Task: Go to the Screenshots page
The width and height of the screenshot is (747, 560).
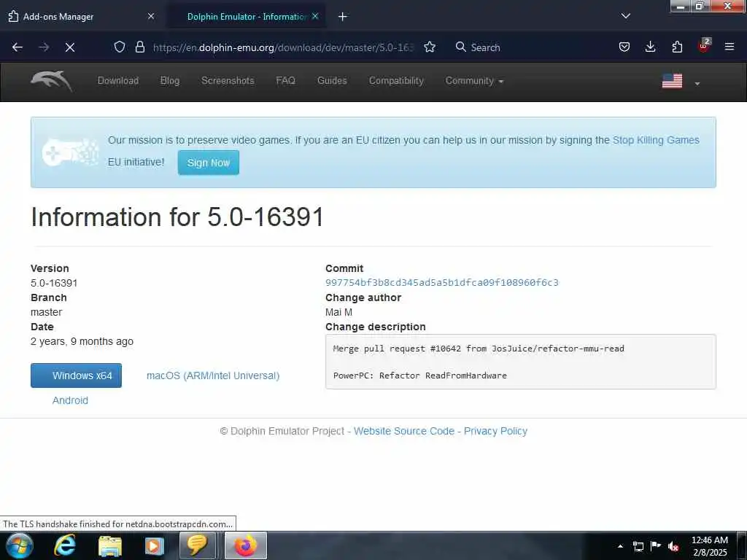Action: (228, 81)
